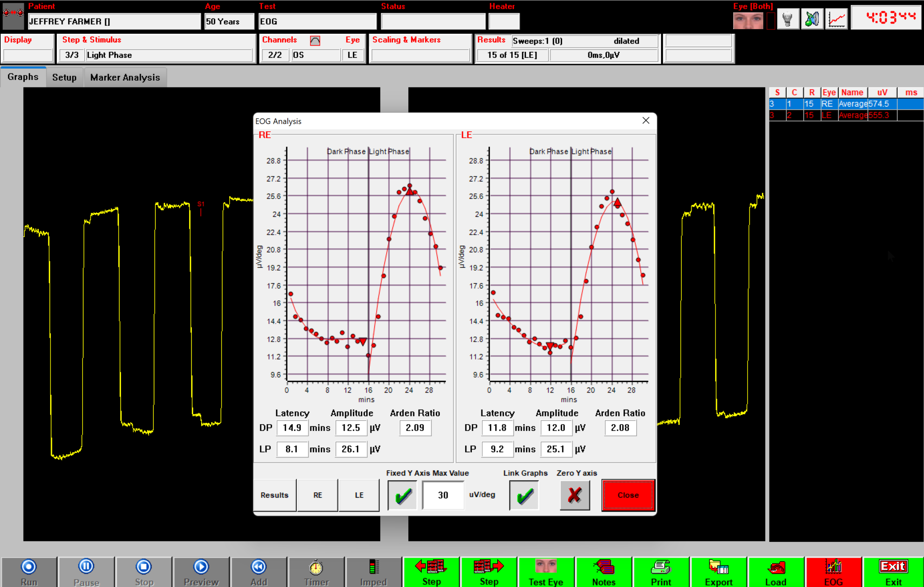Switch to the Marker Analysis tab
Image resolution: width=924 pixels, height=587 pixels.
pos(125,77)
